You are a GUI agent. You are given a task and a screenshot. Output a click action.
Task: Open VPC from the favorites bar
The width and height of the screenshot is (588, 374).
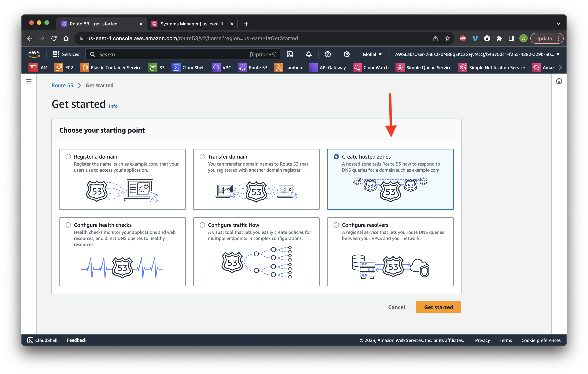coord(221,68)
